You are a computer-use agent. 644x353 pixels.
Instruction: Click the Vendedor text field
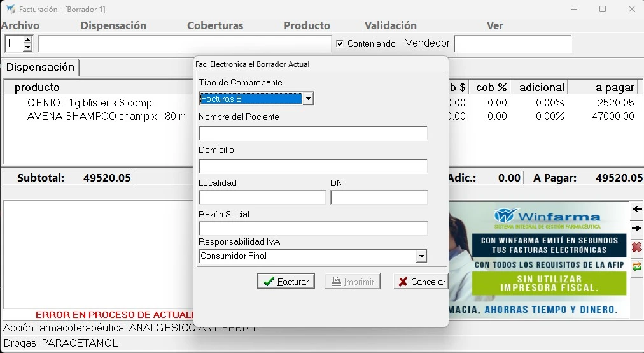pyautogui.click(x=512, y=43)
